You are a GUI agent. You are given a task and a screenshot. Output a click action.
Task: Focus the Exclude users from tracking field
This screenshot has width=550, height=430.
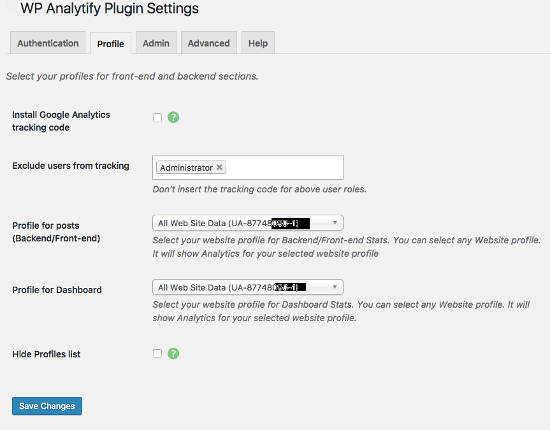[248, 167]
